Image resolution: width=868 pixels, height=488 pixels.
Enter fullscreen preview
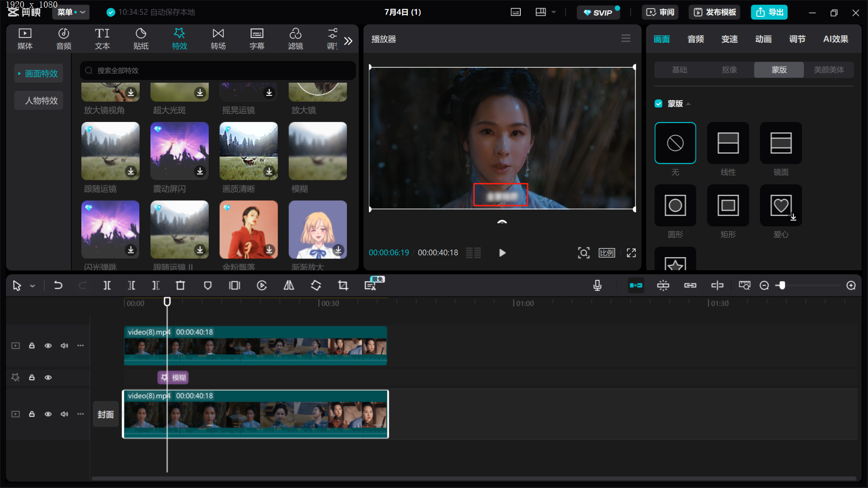point(632,253)
